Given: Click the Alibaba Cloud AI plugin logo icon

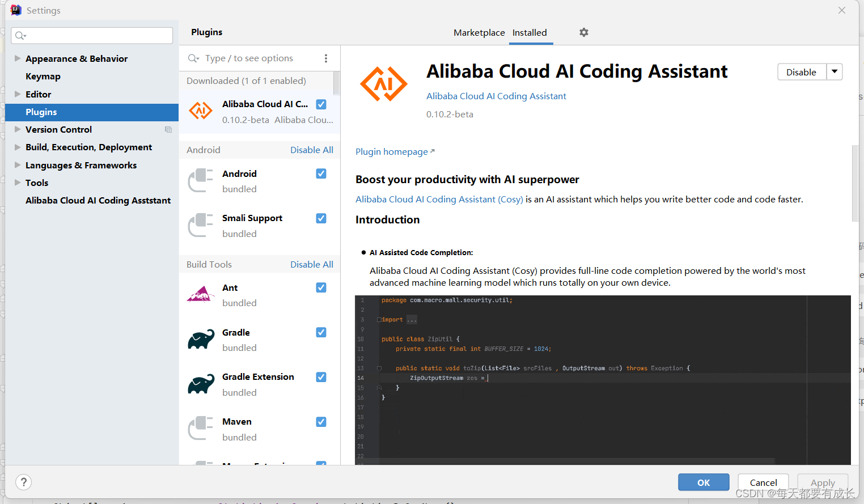Looking at the screenshot, I should coord(201,111).
